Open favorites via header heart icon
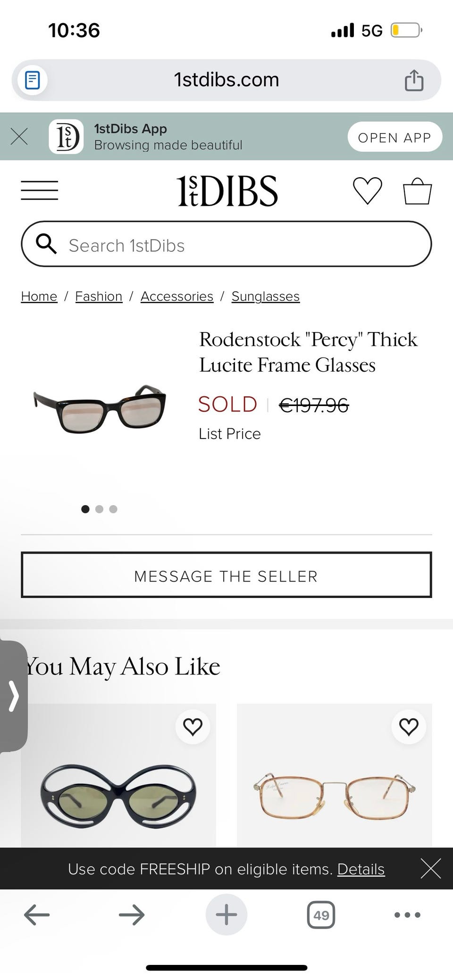Image resolution: width=453 pixels, height=980 pixels. point(367,191)
